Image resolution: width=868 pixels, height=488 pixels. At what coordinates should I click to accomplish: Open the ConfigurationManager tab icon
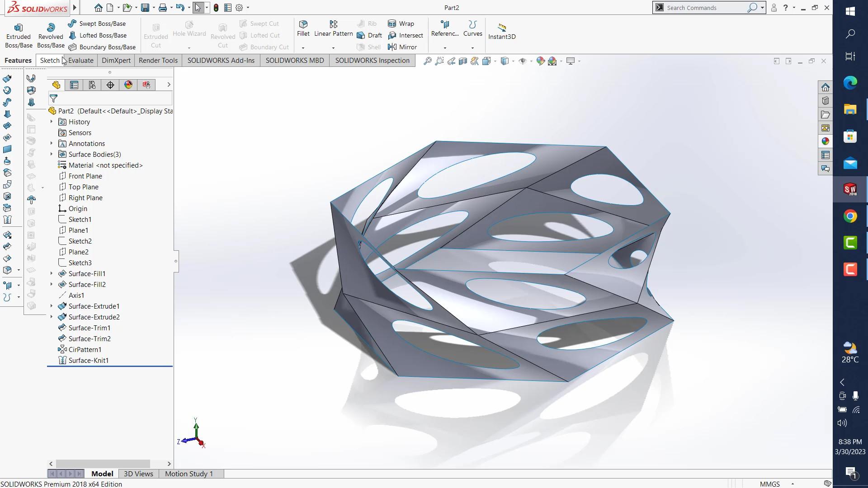point(92,85)
